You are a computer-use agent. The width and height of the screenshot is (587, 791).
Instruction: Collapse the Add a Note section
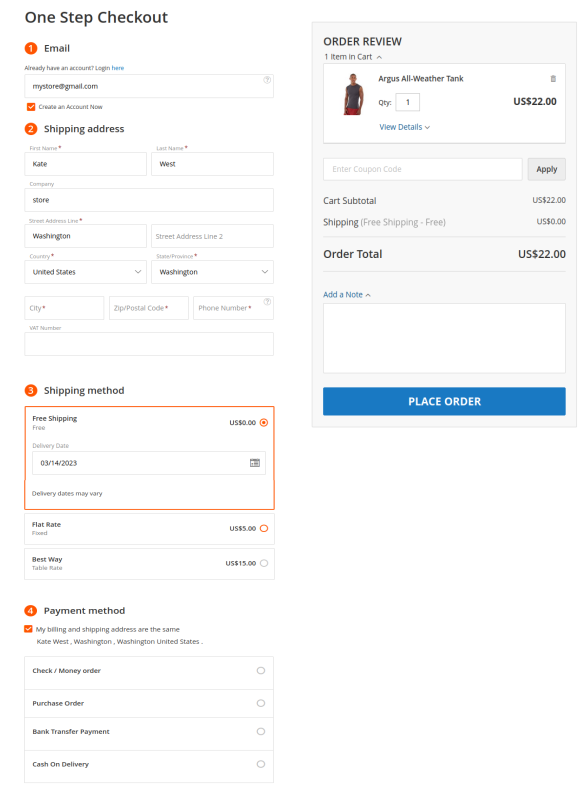pyautogui.click(x=347, y=295)
